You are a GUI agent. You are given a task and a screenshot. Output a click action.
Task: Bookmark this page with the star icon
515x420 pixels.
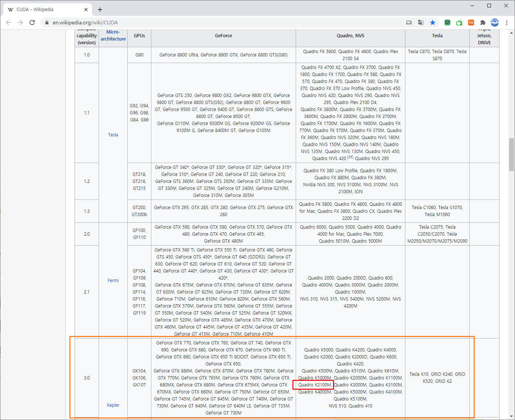click(433, 22)
